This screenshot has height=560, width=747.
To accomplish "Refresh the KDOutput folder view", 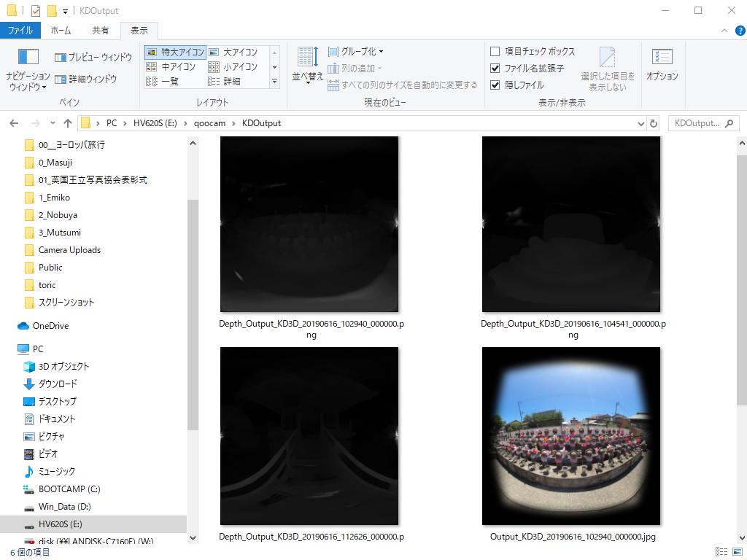I will pyautogui.click(x=654, y=123).
